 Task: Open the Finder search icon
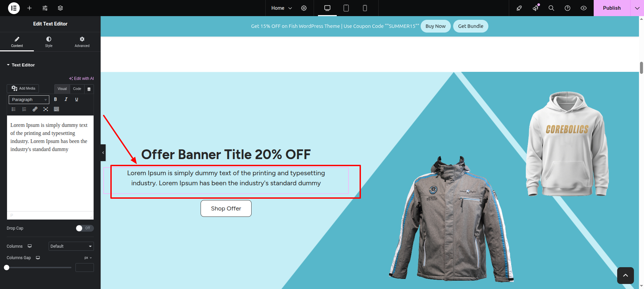coord(551,8)
